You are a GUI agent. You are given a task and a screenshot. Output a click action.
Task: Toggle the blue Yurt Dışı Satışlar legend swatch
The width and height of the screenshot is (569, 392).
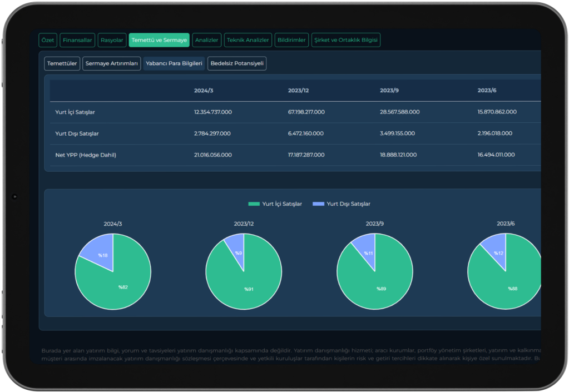pyautogui.click(x=318, y=204)
